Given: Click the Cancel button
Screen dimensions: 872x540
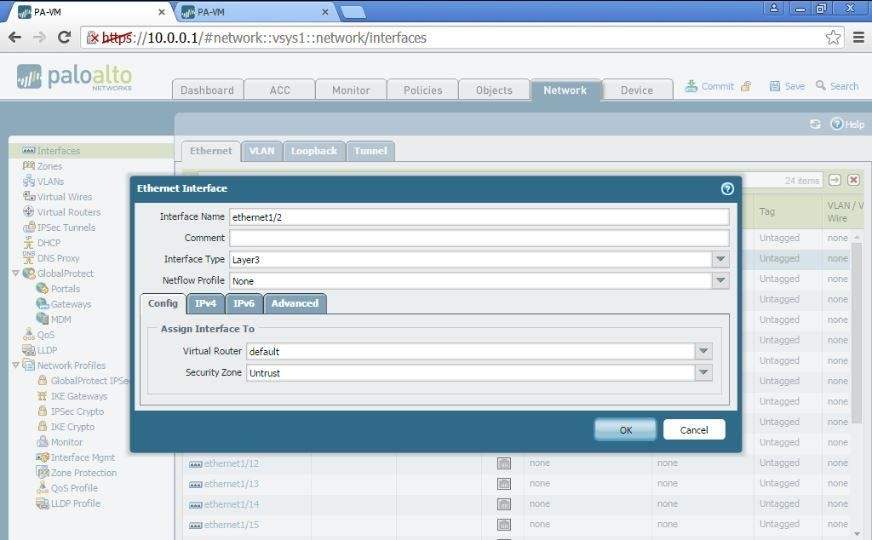Looking at the screenshot, I should [694, 430].
